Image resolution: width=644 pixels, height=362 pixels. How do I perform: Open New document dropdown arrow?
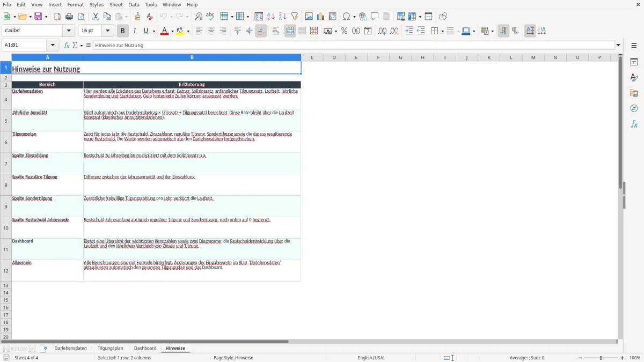[x=14, y=17]
